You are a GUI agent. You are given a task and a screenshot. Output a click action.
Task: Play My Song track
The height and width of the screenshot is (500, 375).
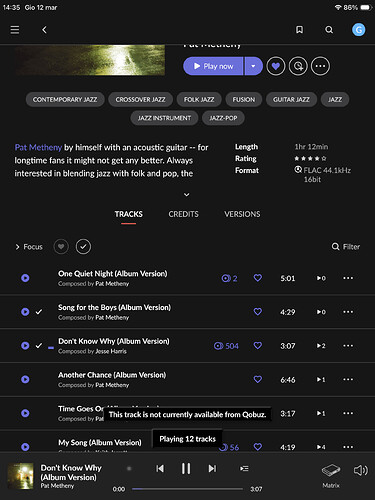tap(25, 447)
